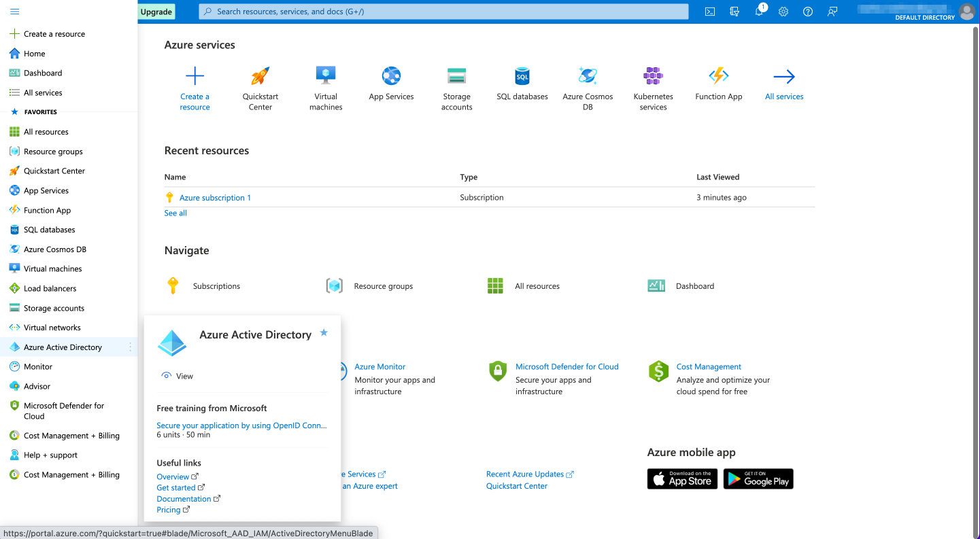Open the account profile menu avatar
980x539 pixels.
pyautogui.click(x=966, y=12)
